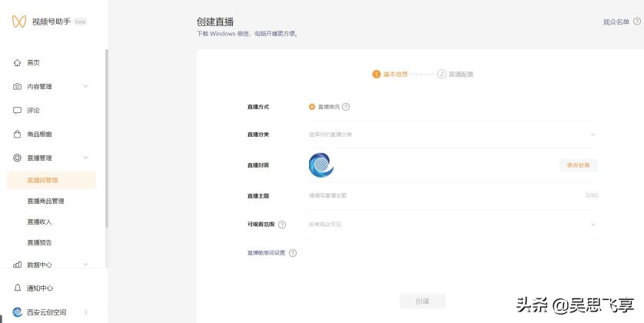Click the 商品橱窗 shopping bag icon
644x323 pixels.
[17, 134]
